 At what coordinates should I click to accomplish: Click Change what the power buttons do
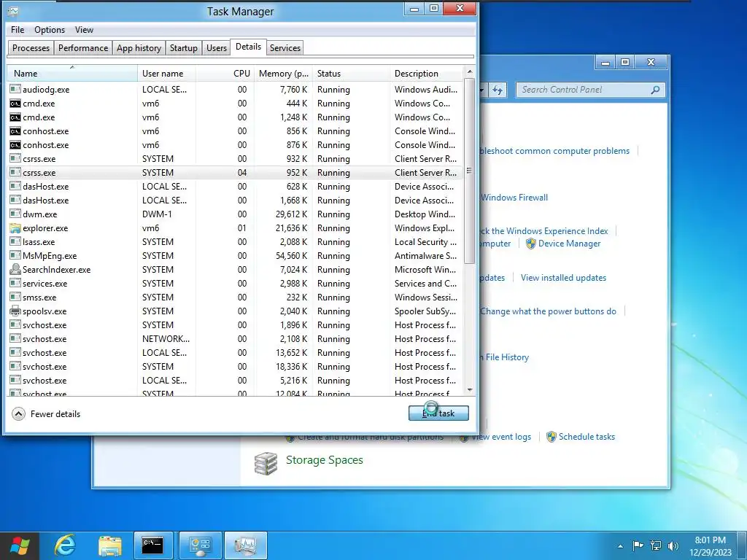pyautogui.click(x=548, y=311)
